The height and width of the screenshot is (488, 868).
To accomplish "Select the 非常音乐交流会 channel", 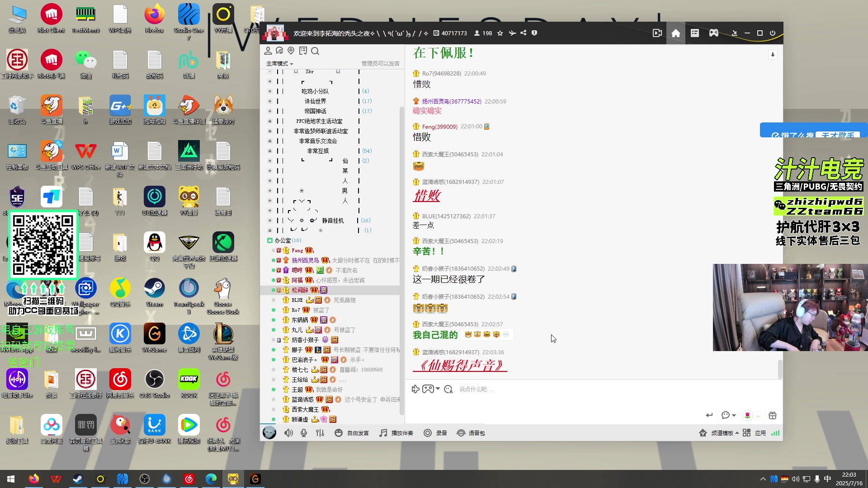I will tap(318, 141).
